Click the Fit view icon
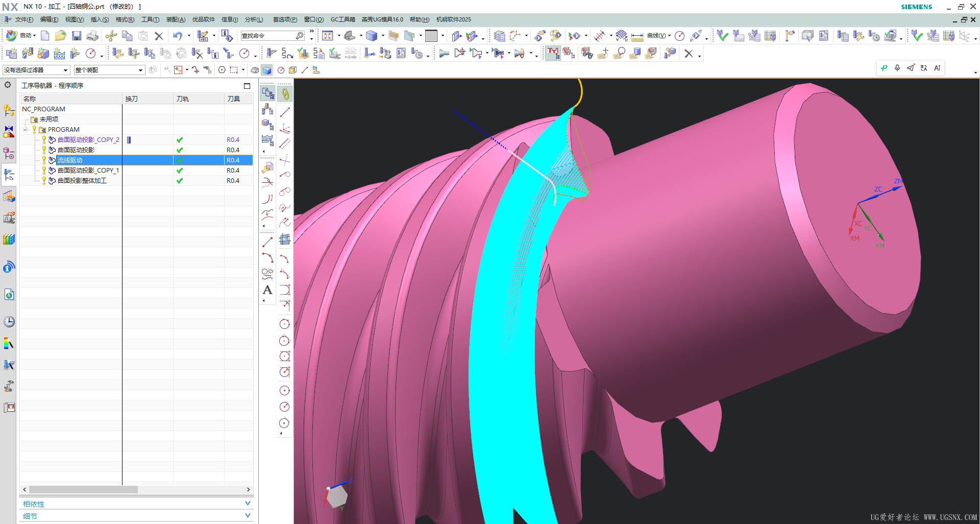980x524 pixels. (328, 36)
